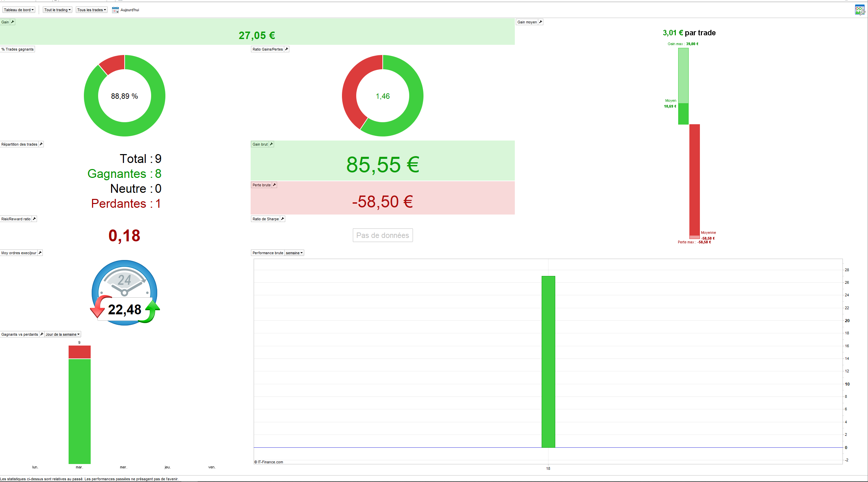Click dashboard settings icon at top right
This screenshot has height=482, width=868.
pyautogui.click(x=860, y=10)
